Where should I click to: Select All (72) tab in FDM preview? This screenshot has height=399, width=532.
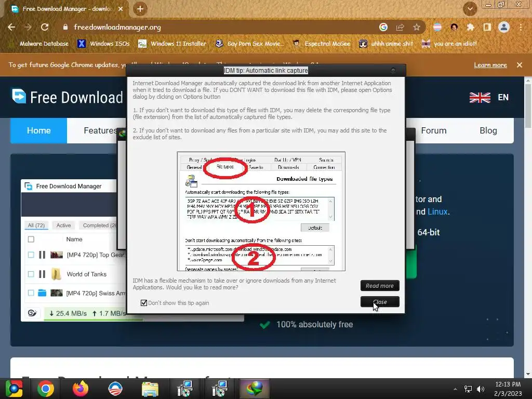(36, 225)
